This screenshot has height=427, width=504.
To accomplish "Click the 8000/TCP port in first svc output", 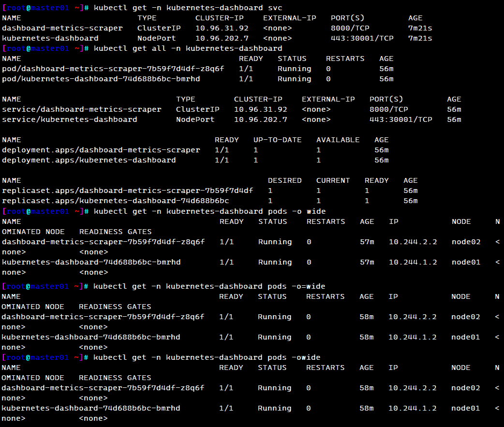I will coord(350,28).
